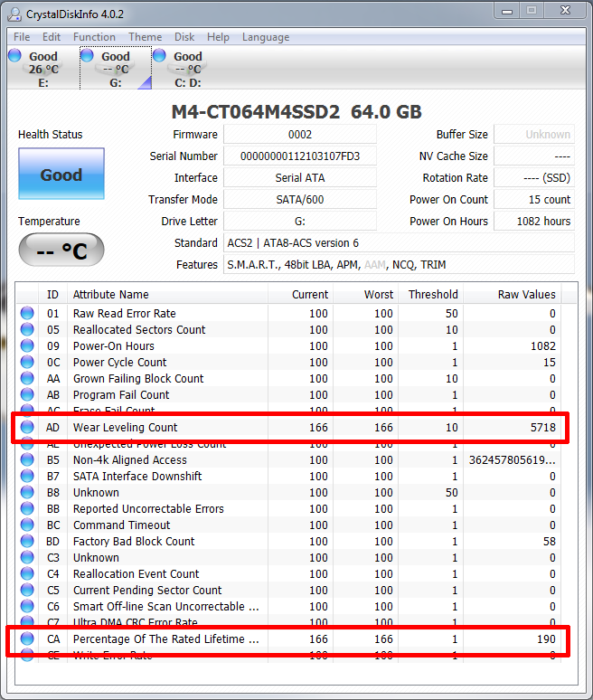Click the CrystalDiskInfo title bar icon
The image size is (593, 700).
14,14
